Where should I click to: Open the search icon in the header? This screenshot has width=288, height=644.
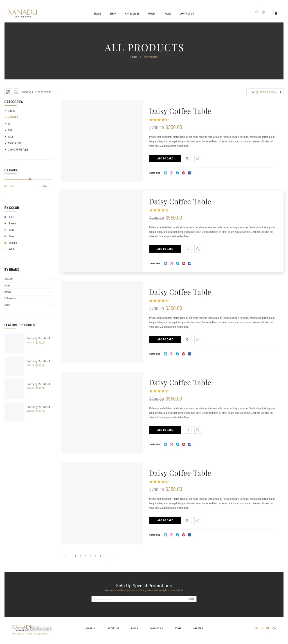pyautogui.click(x=256, y=12)
